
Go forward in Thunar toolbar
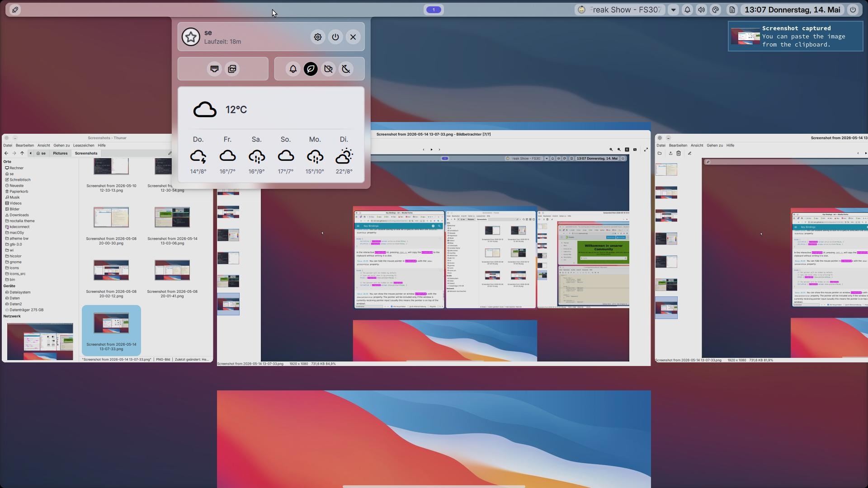[x=14, y=153]
